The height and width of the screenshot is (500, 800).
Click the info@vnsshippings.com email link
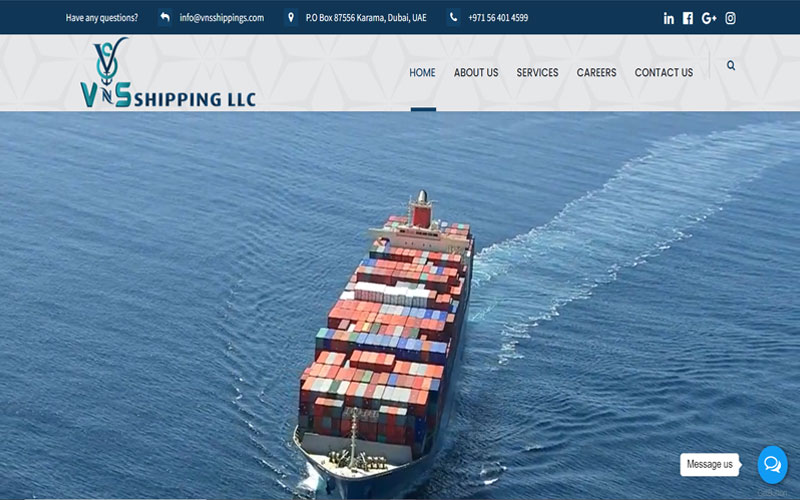[222, 18]
